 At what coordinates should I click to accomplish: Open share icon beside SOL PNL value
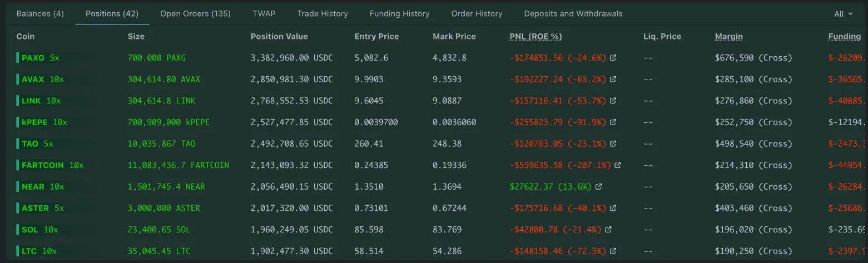pyautogui.click(x=608, y=230)
